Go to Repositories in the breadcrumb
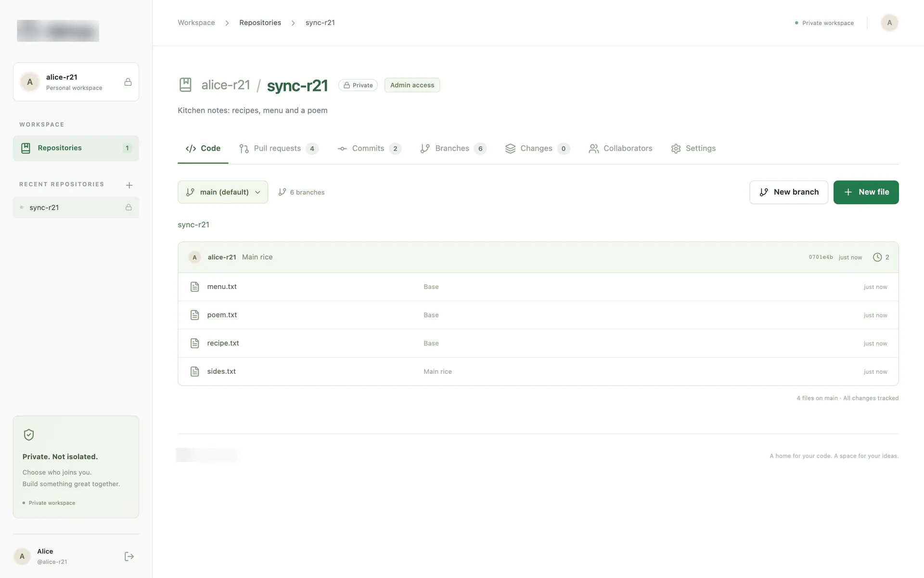The height and width of the screenshot is (578, 924). [260, 23]
